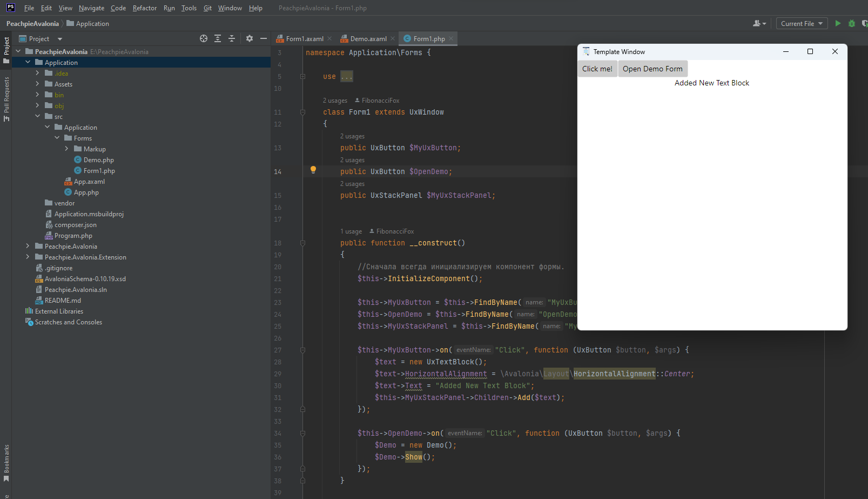Expand all nodes with the expand-all icon

(217, 38)
